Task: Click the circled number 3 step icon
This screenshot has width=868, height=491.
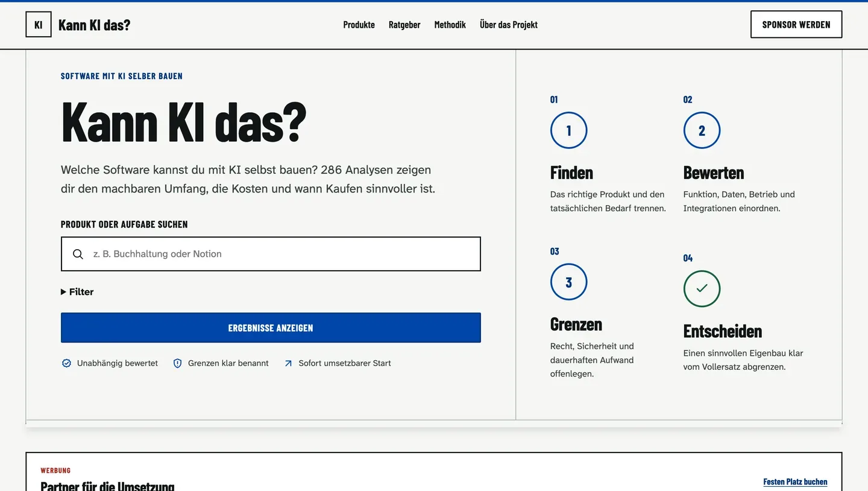Action: [x=568, y=282]
